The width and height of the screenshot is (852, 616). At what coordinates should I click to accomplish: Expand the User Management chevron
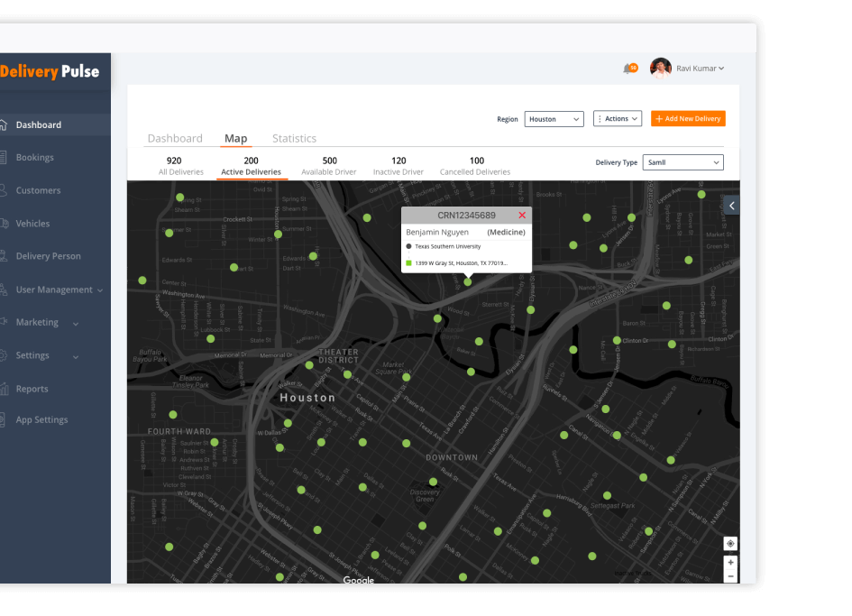point(100,290)
